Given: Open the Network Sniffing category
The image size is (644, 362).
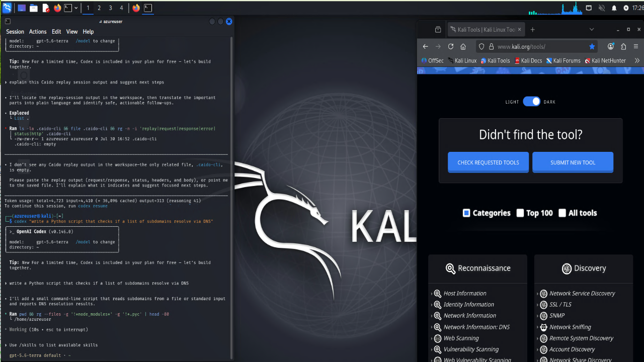Looking at the screenshot, I should (563, 327).
